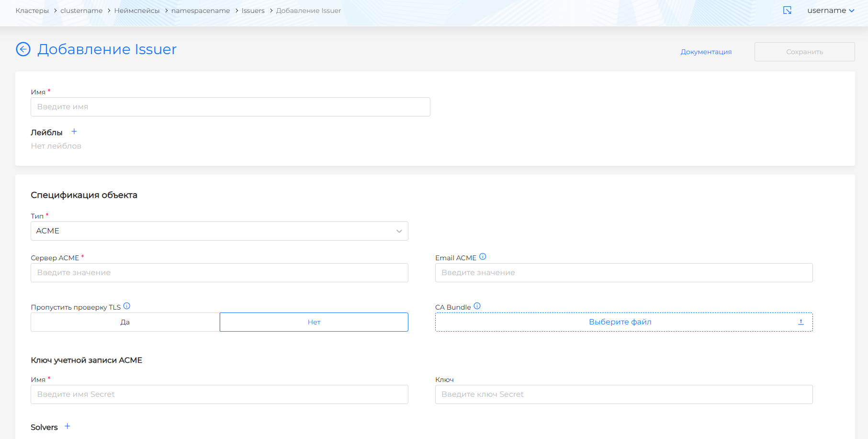This screenshot has height=439, width=868.
Task: Select 'Нет' for skip TLS verification
Action: tap(314, 322)
